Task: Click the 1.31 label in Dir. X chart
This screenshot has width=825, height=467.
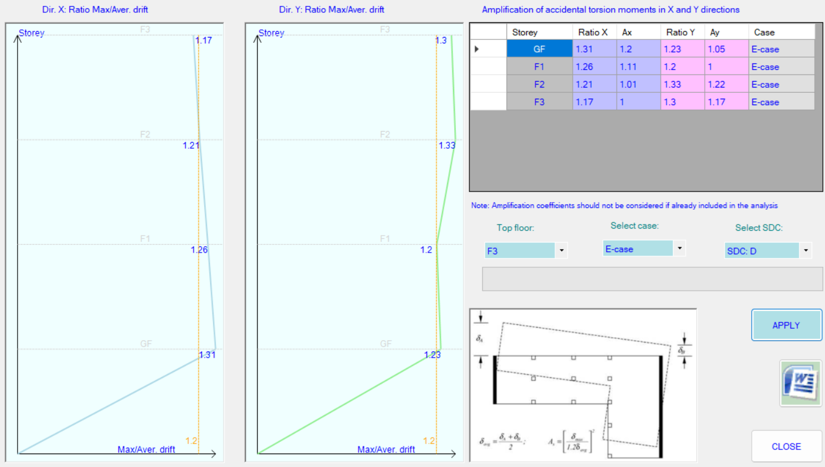Action: [207, 355]
